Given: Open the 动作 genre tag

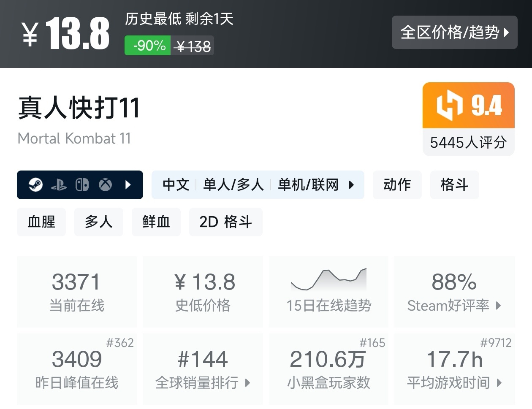Looking at the screenshot, I should pyautogui.click(x=397, y=185).
